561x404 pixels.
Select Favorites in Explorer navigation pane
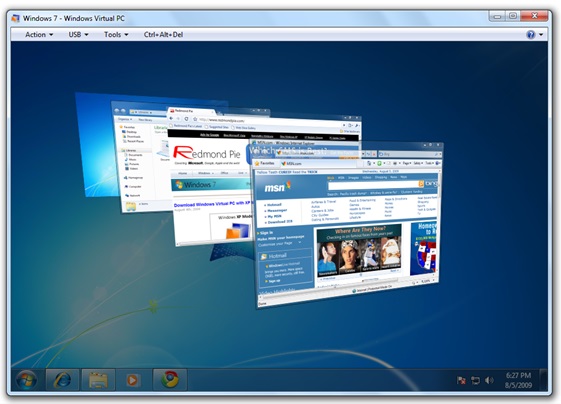tap(127, 127)
